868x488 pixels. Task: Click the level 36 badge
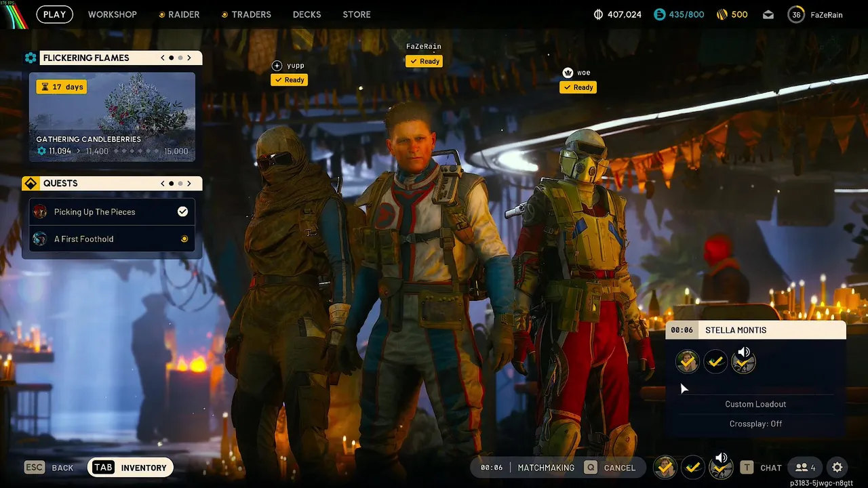coord(796,14)
